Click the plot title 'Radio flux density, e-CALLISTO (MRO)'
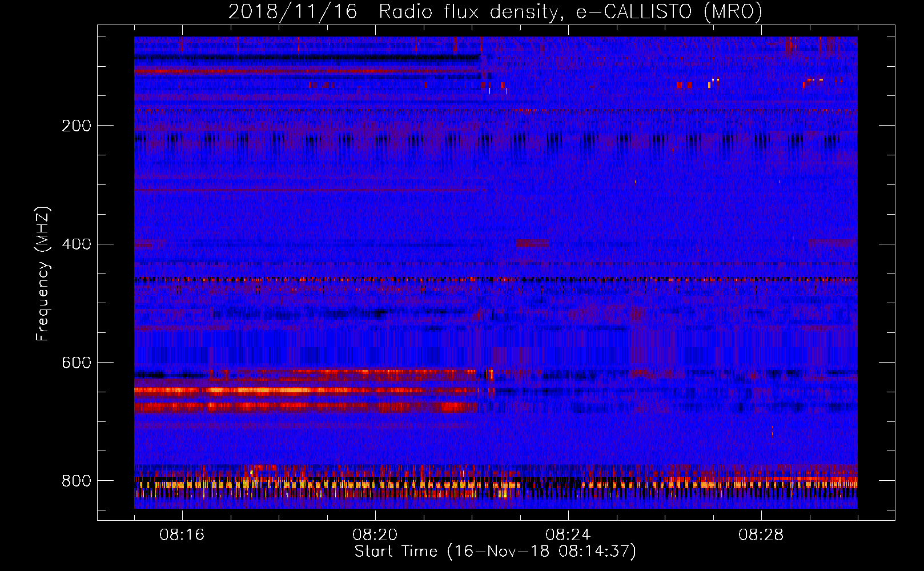 [571, 11]
